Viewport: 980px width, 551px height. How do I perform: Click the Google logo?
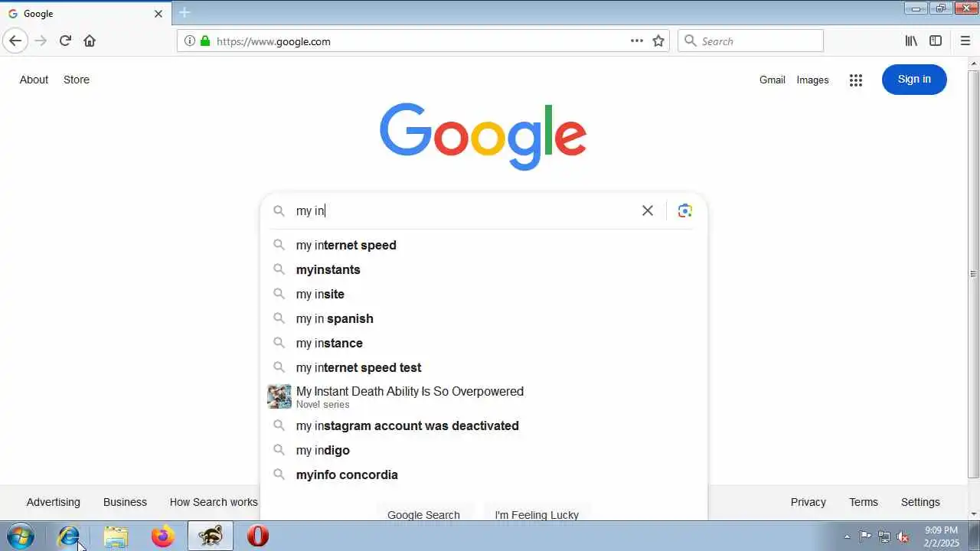[483, 136]
